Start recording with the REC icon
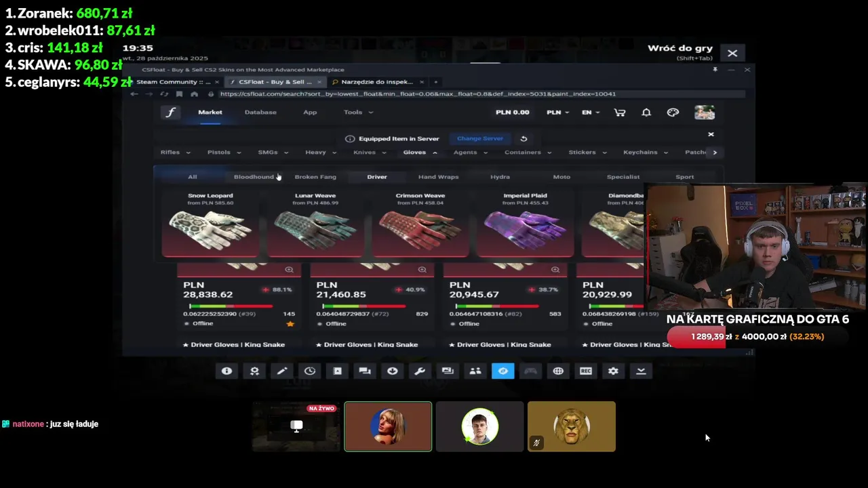The height and width of the screenshot is (488, 868). pyautogui.click(x=586, y=371)
